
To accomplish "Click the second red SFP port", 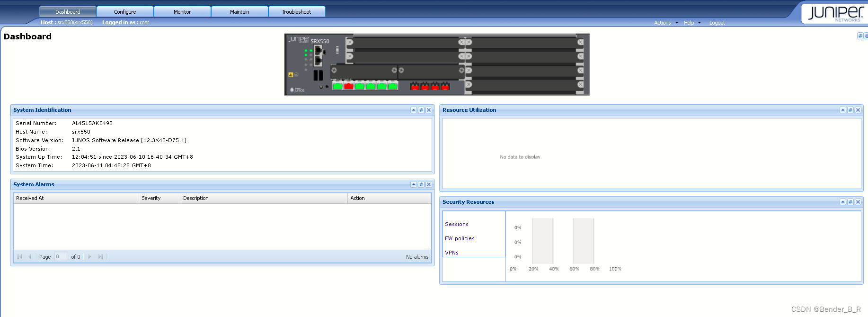I will pos(425,86).
